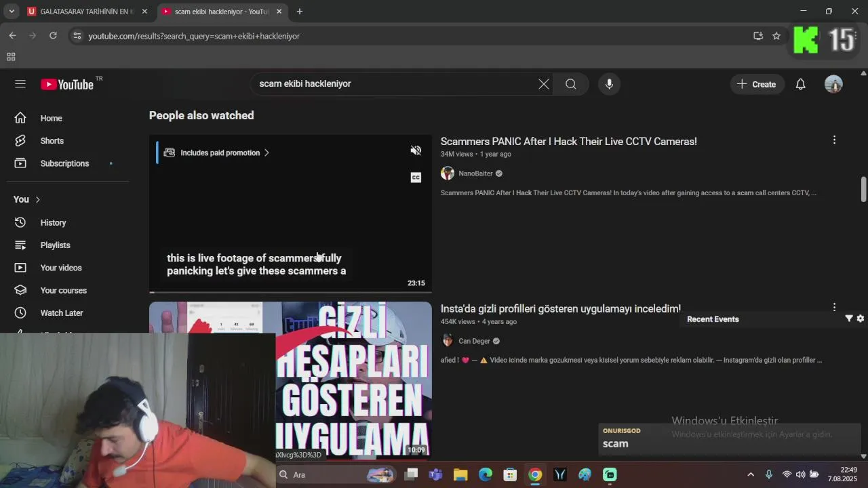This screenshot has width=868, height=488.
Task: Open options menu for Scammers PANIC video
Action: click(834, 140)
